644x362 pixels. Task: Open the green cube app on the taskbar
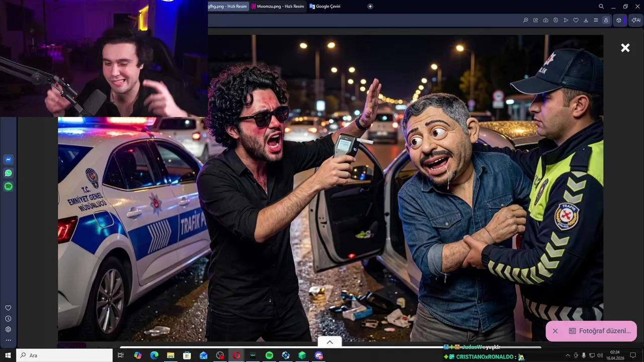click(302, 355)
